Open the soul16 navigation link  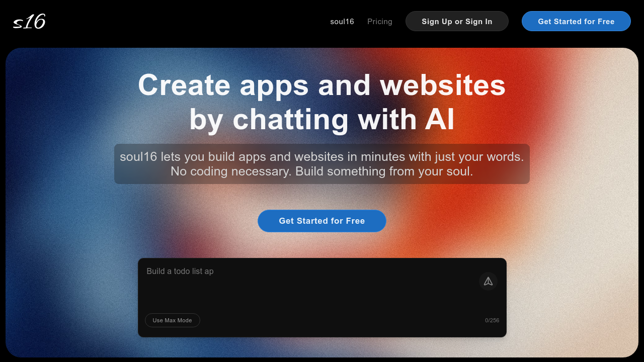tap(342, 22)
